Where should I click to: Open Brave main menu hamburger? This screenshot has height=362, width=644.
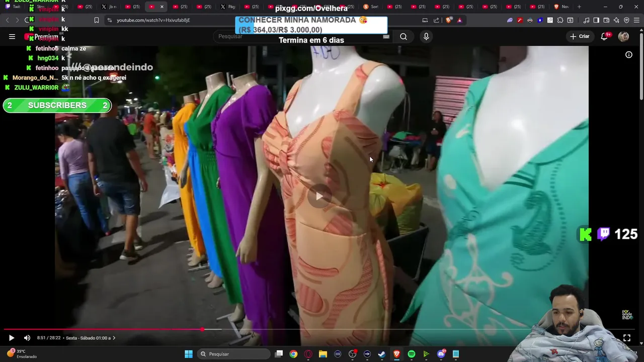[x=636, y=20]
